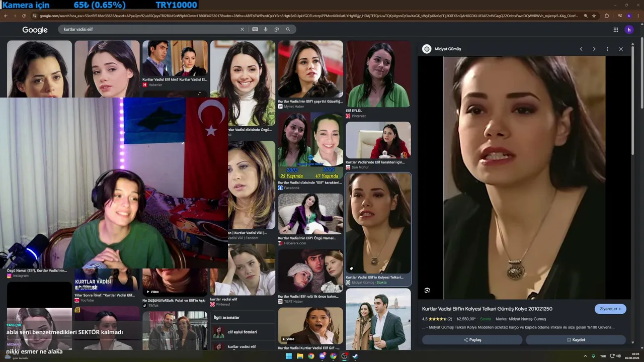Open the Haberek.com image result
The width and height of the screenshot is (644, 362).
click(x=310, y=219)
